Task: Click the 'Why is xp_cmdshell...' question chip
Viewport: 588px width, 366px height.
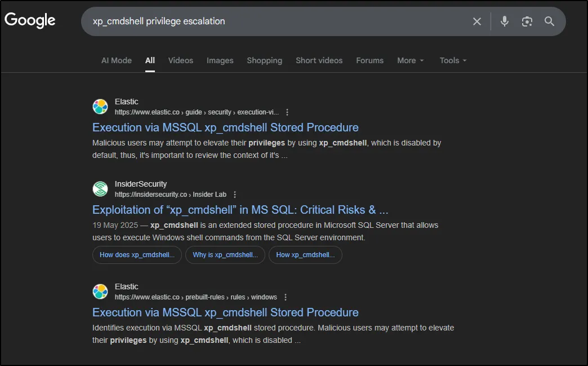Action: coord(225,255)
